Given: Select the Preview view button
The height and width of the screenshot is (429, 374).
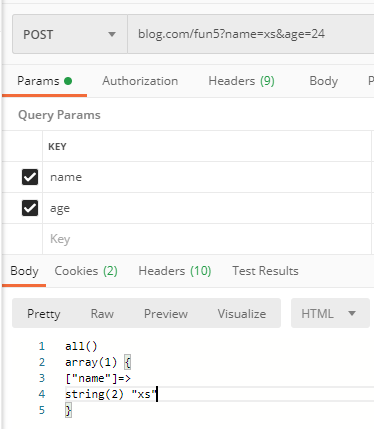Looking at the screenshot, I should coord(166,314).
